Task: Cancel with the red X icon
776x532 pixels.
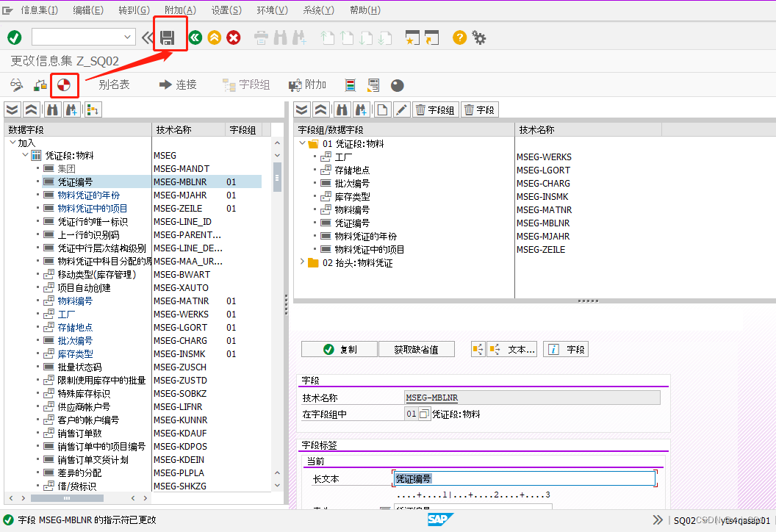Action: click(x=233, y=37)
